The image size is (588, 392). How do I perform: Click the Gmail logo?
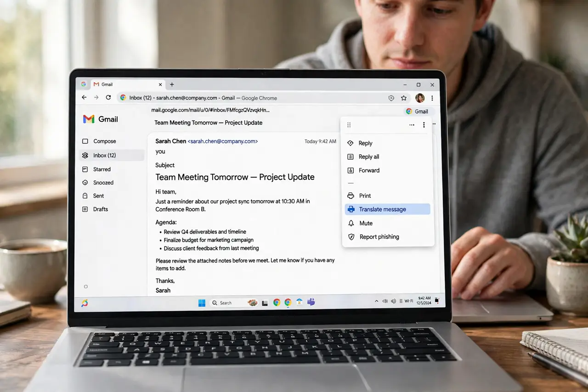[x=100, y=119]
